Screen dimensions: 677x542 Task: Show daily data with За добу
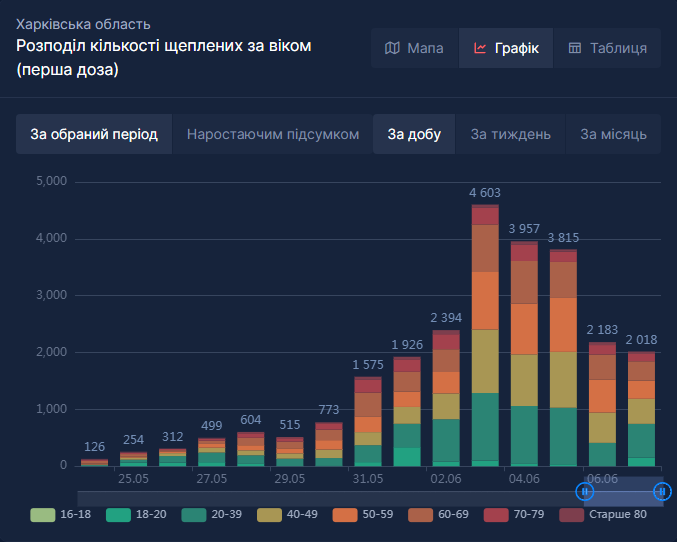coord(414,134)
